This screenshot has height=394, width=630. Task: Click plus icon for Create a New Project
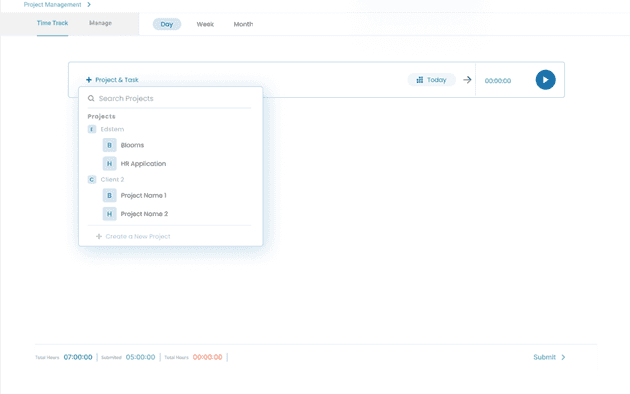pos(99,237)
